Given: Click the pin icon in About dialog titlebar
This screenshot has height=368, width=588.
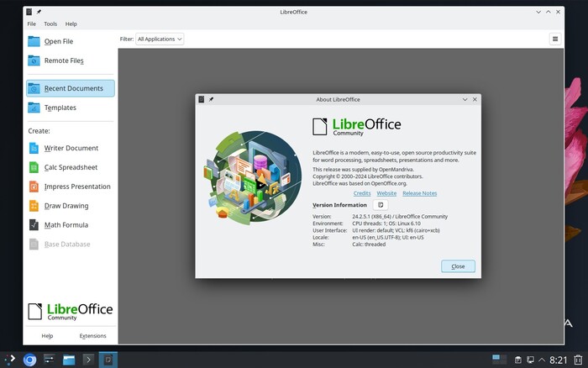Looking at the screenshot, I should click(x=211, y=99).
